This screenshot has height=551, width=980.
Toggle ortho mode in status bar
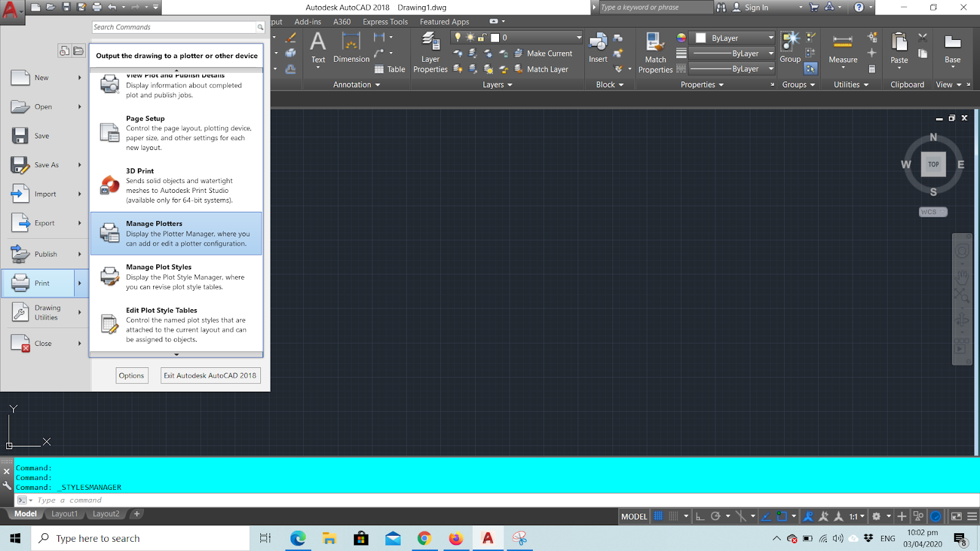tap(700, 516)
